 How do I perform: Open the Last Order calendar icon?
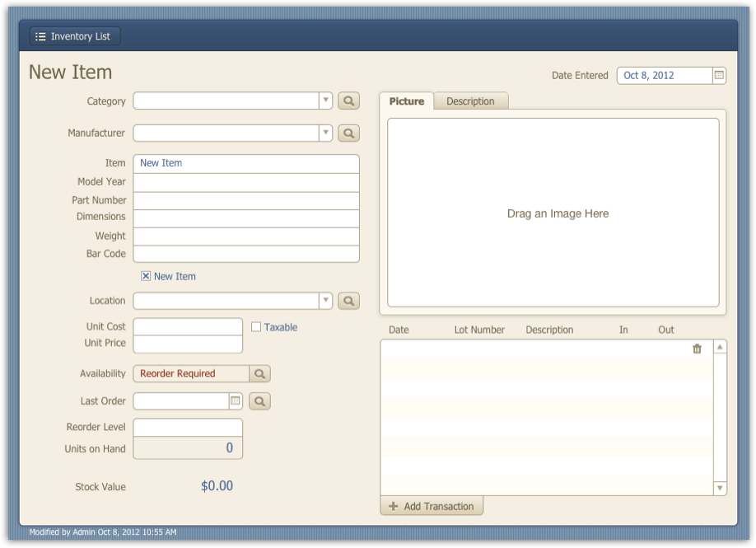point(233,401)
